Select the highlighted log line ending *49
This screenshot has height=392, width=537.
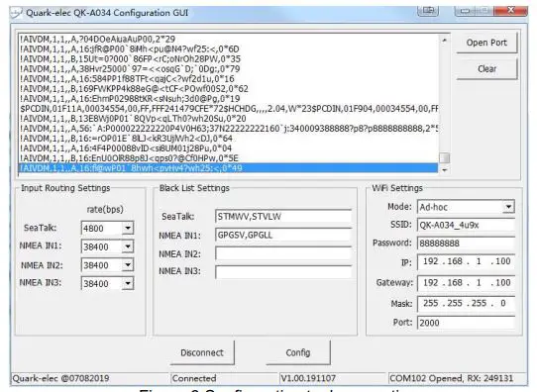pos(228,168)
